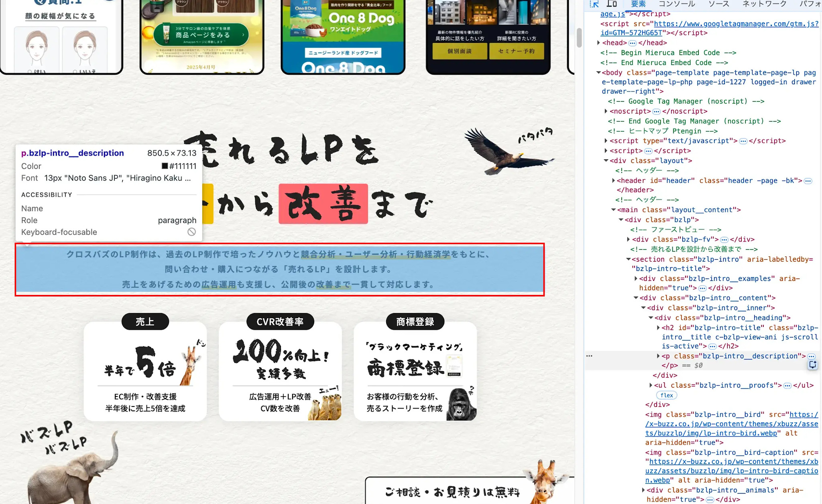The image size is (822, 504).
Task: Click the CVR改善率 proof card
Action: coord(280,367)
